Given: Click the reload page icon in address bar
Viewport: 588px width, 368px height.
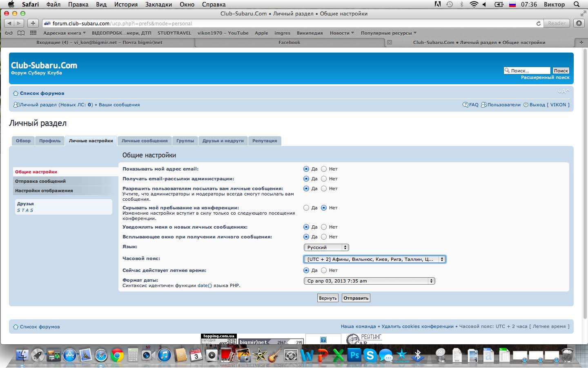Looking at the screenshot, I should click(539, 23).
